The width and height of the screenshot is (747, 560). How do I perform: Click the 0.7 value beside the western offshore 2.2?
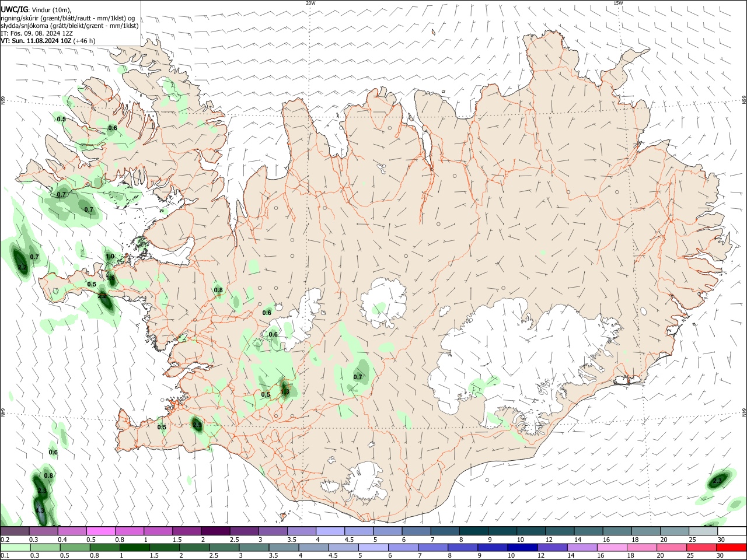34,257
